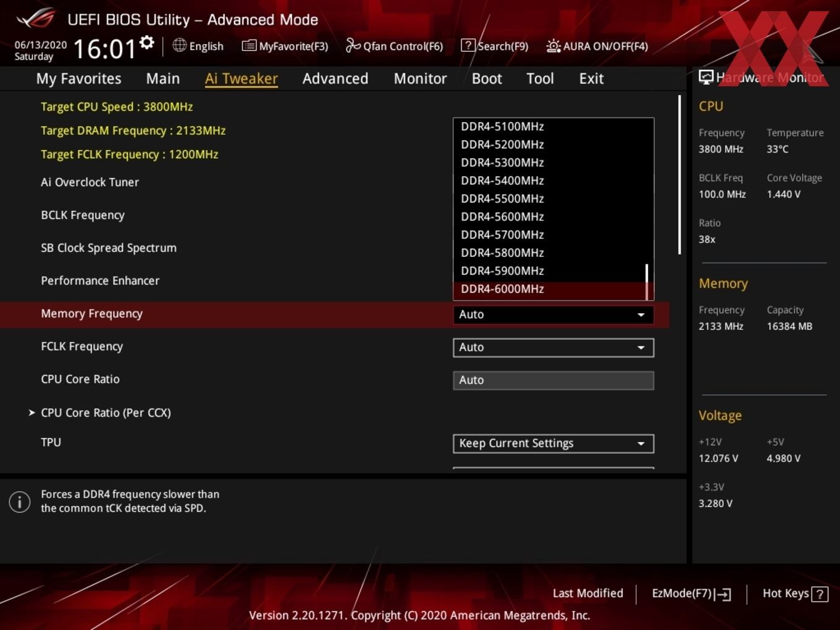Click the Last Modified button

coord(587,594)
